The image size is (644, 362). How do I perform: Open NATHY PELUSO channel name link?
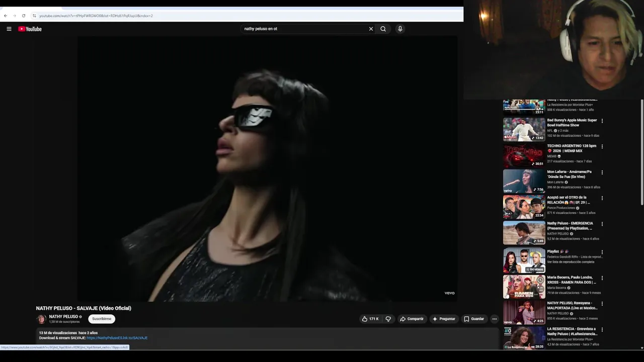point(63,317)
